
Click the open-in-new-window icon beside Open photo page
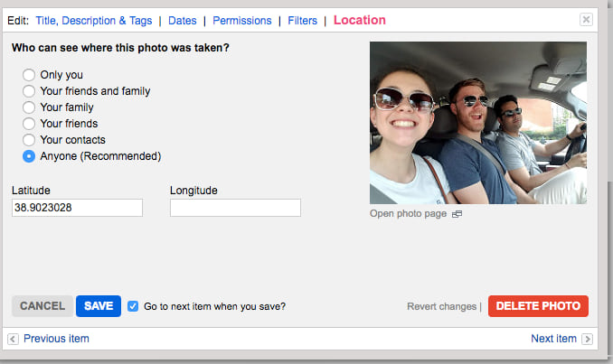click(457, 214)
